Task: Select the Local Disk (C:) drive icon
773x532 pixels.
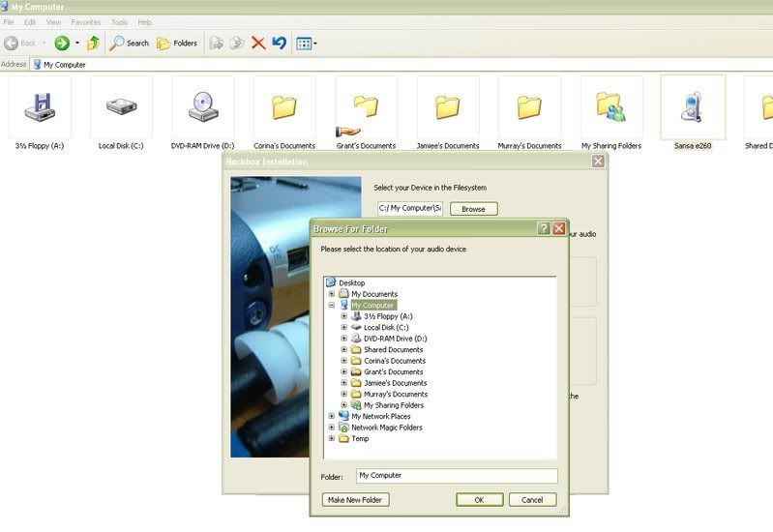Action: 121,107
